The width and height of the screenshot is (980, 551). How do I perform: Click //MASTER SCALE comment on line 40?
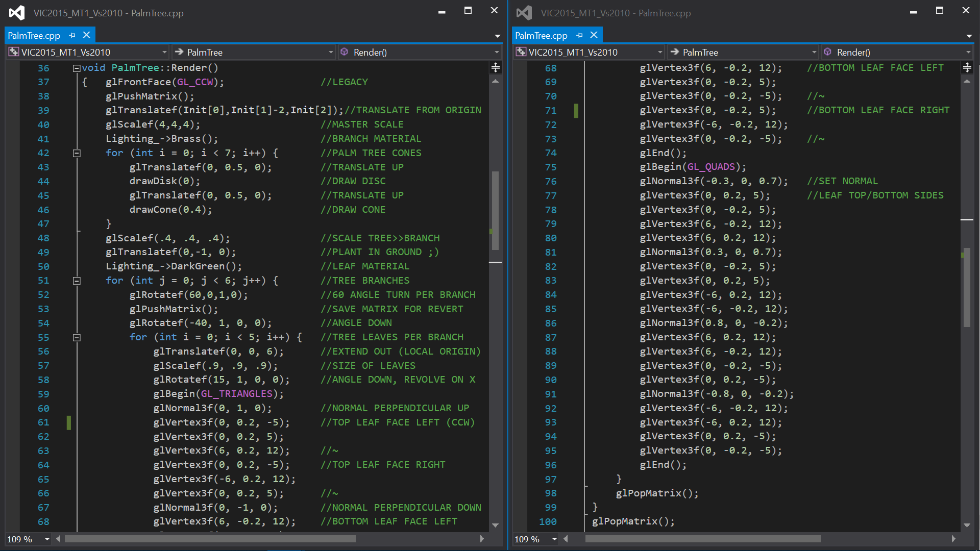click(x=362, y=124)
